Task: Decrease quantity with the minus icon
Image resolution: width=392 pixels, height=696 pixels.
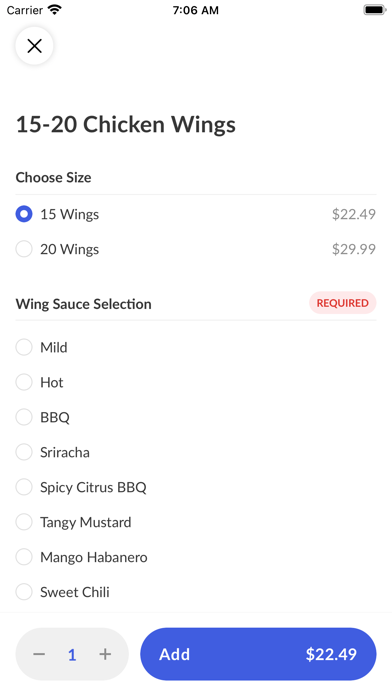Action: [39, 654]
